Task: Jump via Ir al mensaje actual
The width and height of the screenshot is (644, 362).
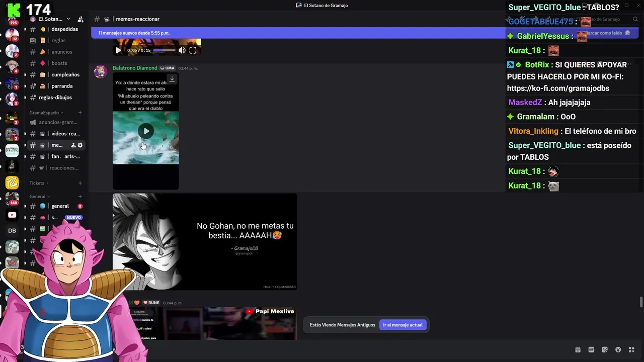Action: [x=403, y=325]
